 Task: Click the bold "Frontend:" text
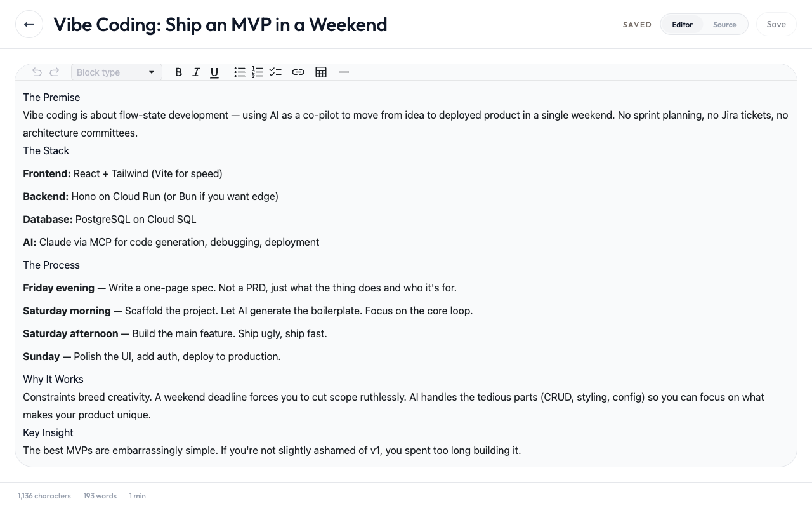click(47, 173)
